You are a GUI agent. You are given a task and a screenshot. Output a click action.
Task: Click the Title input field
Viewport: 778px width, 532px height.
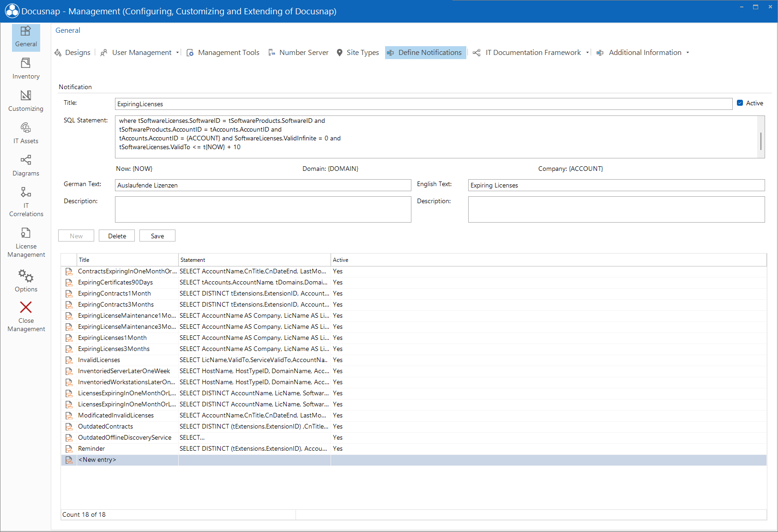[423, 104]
